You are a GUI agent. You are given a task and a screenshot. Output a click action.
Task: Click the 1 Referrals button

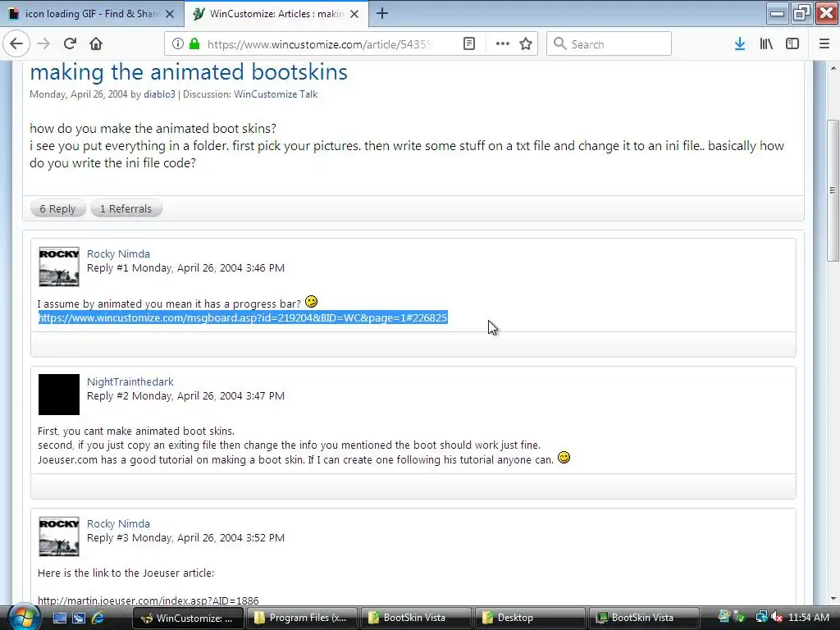pyautogui.click(x=126, y=208)
